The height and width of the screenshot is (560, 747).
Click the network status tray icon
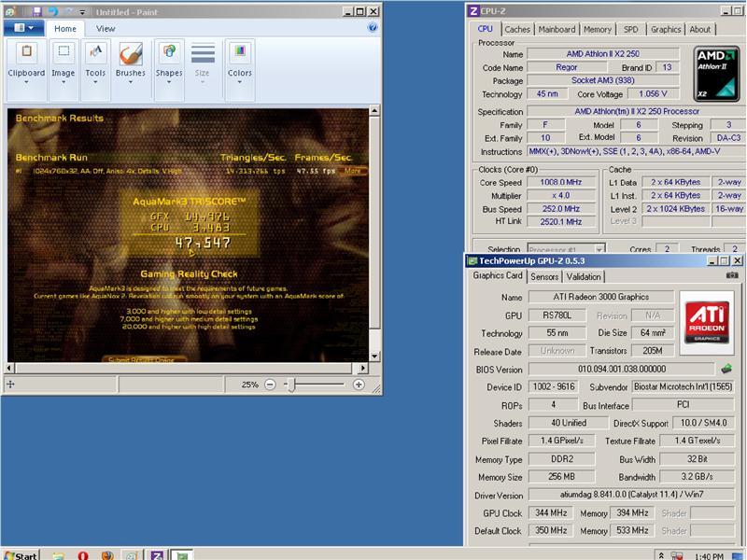(x=677, y=555)
